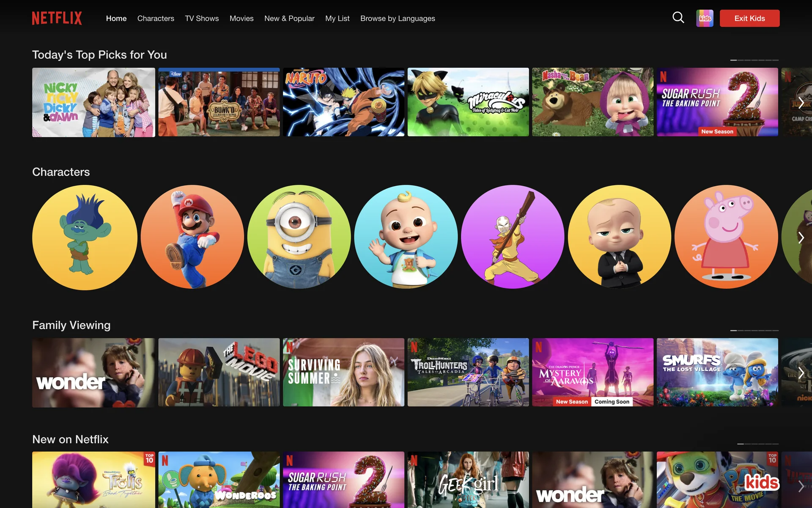Select the Minion character circle

(299, 237)
